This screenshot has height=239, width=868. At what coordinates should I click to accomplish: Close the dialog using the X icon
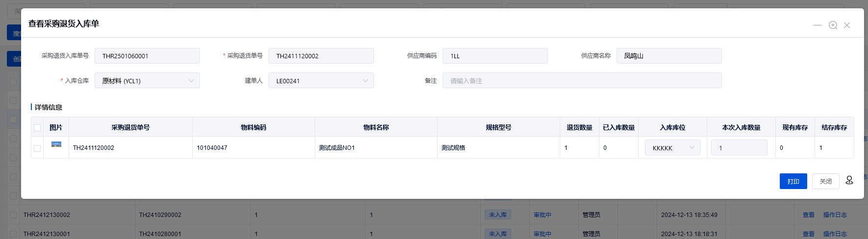pyautogui.click(x=847, y=25)
